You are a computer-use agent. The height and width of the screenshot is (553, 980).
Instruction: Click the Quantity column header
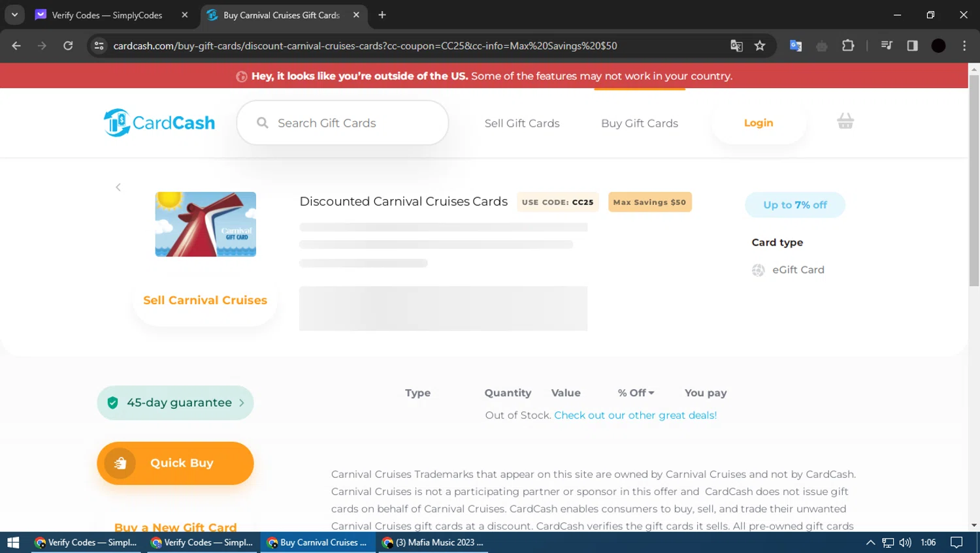[508, 393]
